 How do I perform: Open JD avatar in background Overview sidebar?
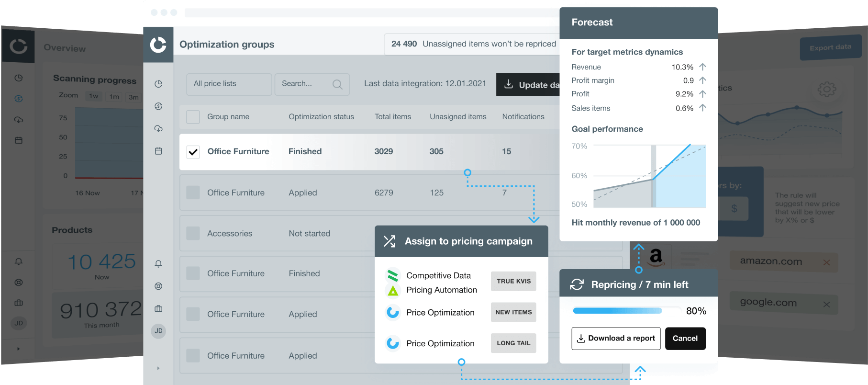tap(19, 323)
